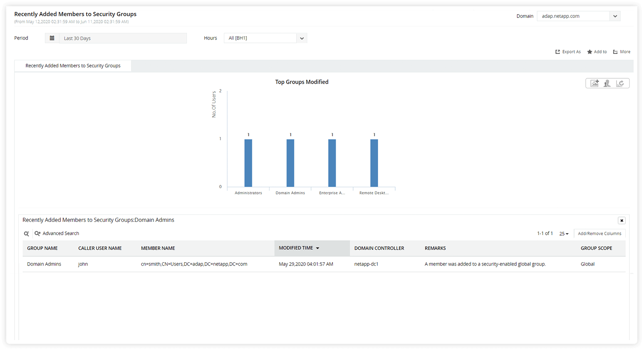Close the Domain Admins details panel
This screenshot has width=644, height=363.
[622, 220]
